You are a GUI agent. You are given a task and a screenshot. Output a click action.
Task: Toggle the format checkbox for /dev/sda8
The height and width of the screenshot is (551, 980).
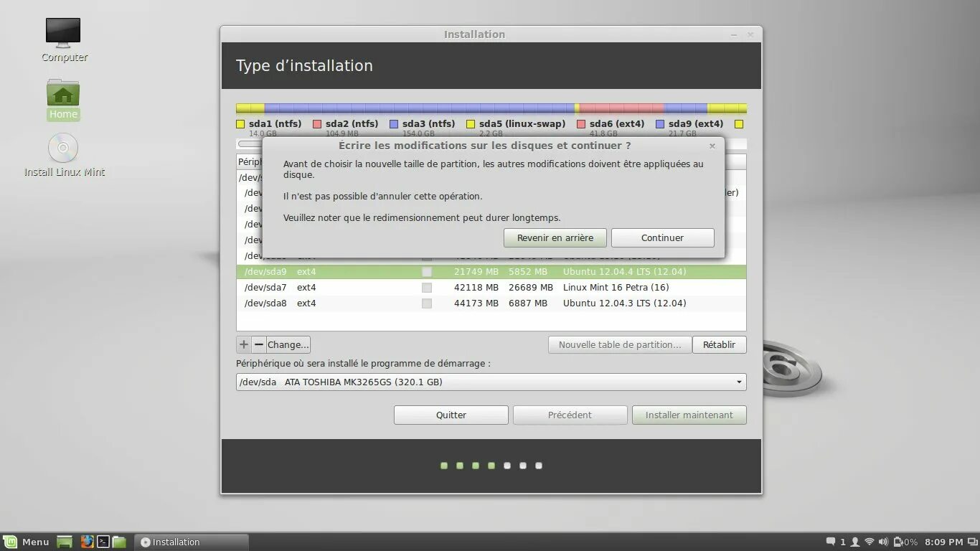[x=427, y=303]
